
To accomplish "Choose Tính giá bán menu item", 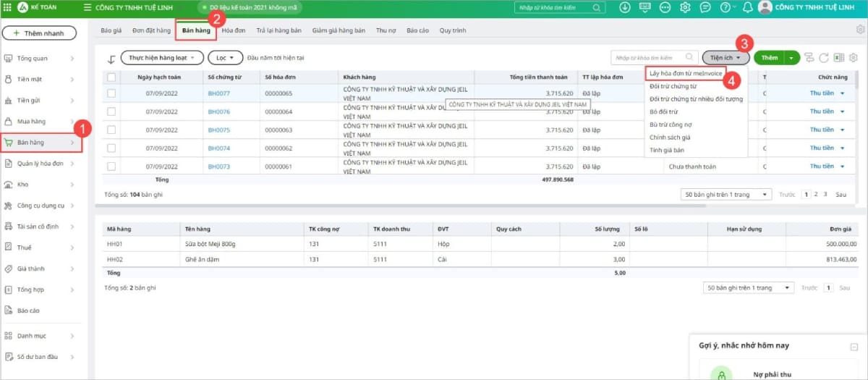I will tap(667, 150).
